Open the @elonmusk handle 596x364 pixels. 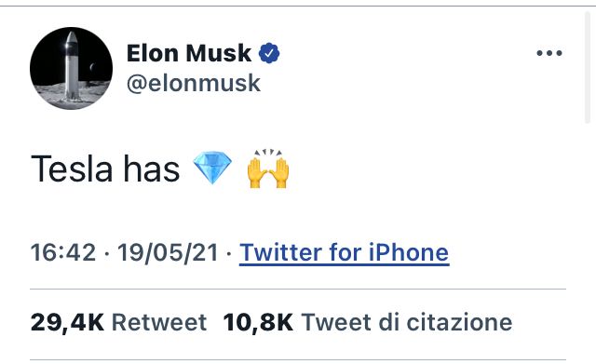click(x=194, y=83)
